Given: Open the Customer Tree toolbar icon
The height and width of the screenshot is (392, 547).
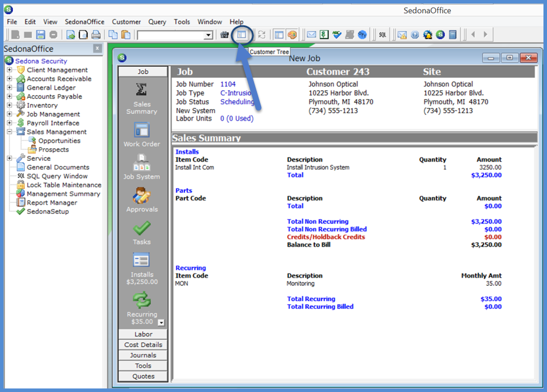Looking at the screenshot, I should [242, 35].
